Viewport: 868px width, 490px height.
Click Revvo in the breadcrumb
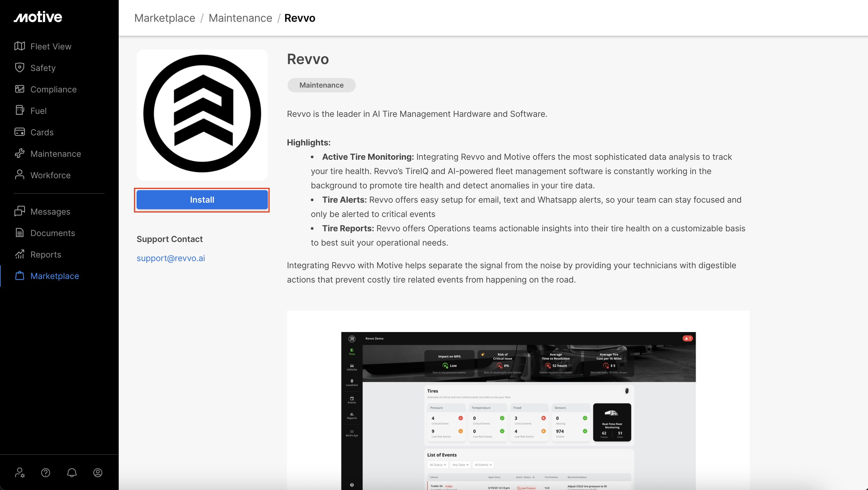[x=300, y=18]
